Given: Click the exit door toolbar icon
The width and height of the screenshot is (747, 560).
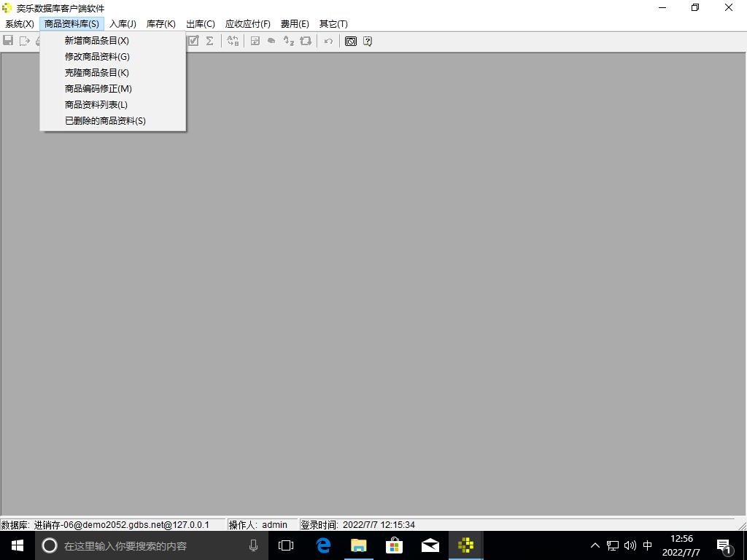Looking at the screenshot, I should (x=24, y=41).
